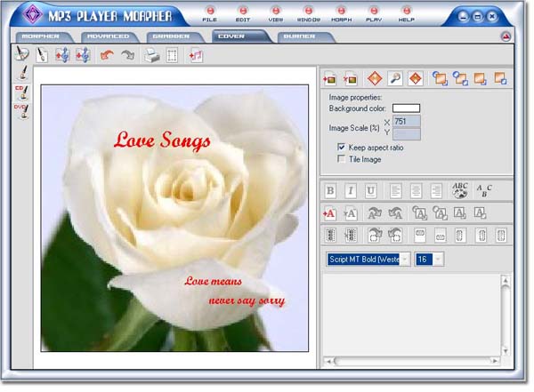
Task: Open the FILE menu
Action: pos(210,15)
